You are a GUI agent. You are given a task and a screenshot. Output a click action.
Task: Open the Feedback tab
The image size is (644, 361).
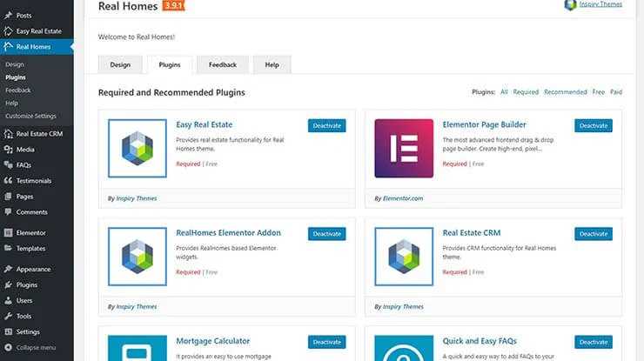tap(223, 65)
